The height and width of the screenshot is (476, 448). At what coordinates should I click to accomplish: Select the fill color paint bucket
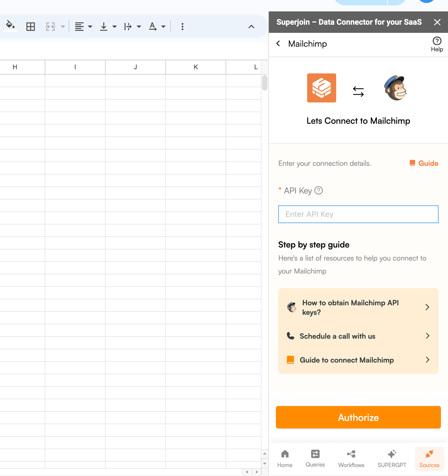(10, 26)
